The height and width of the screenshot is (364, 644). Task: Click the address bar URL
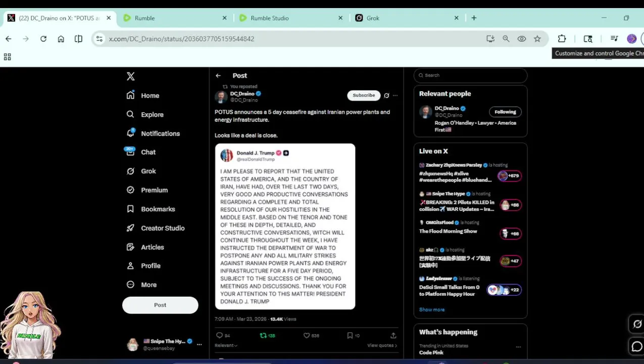pos(182,38)
